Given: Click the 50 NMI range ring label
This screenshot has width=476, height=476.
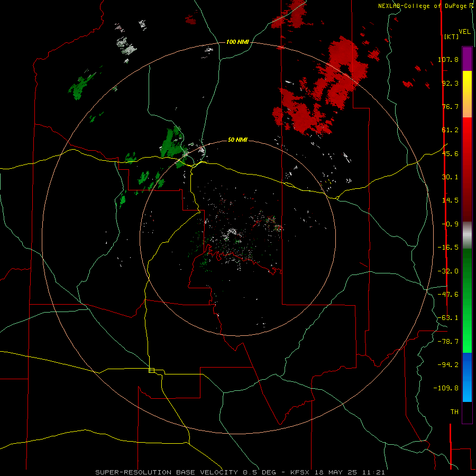Looking at the screenshot, I should pyautogui.click(x=237, y=140).
